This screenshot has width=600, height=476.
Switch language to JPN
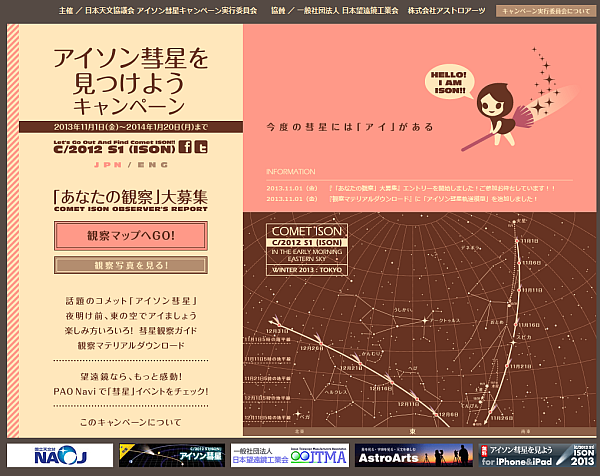(105, 164)
